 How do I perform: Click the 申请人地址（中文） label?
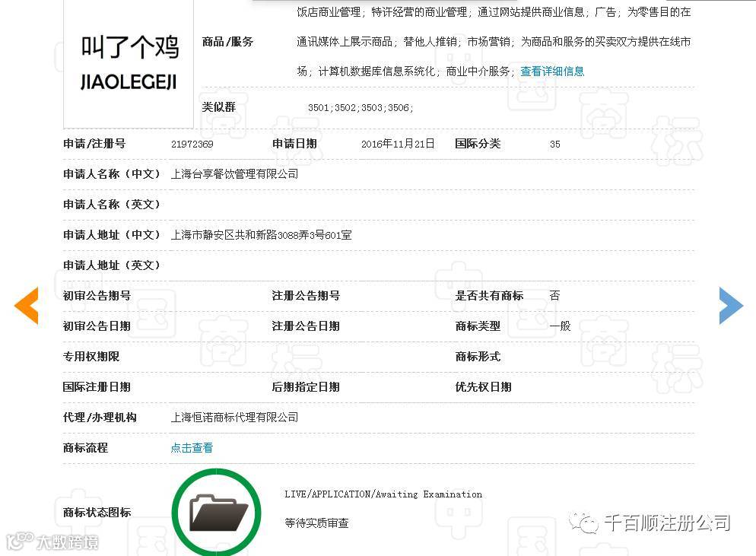pyautogui.click(x=111, y=235)
